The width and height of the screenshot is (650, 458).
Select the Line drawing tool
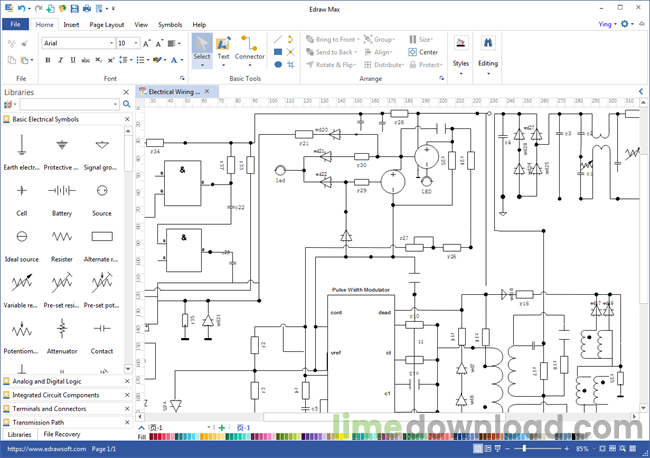coord(278,39)
